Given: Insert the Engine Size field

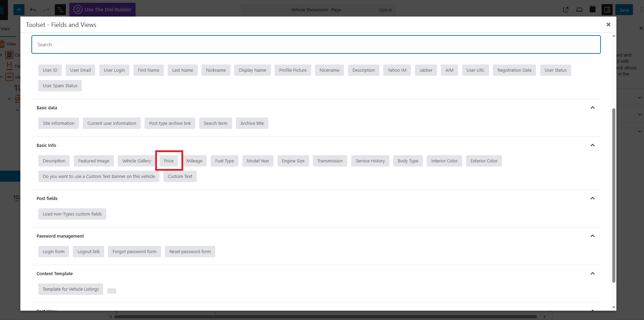Looking at the screenshot, I should pyautogui.click(x=293, y=161).
